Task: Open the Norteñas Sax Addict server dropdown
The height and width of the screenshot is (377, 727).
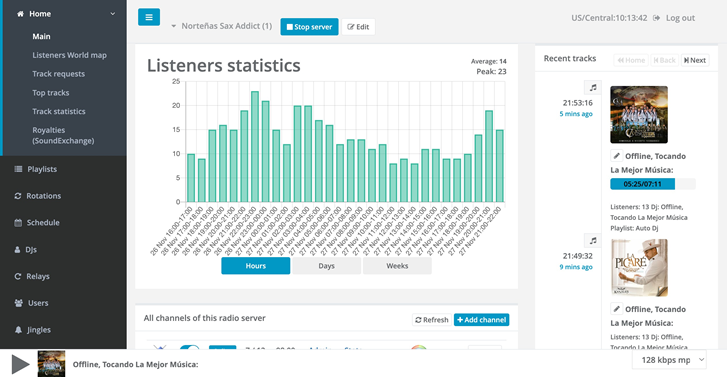Action: (222, 26)
